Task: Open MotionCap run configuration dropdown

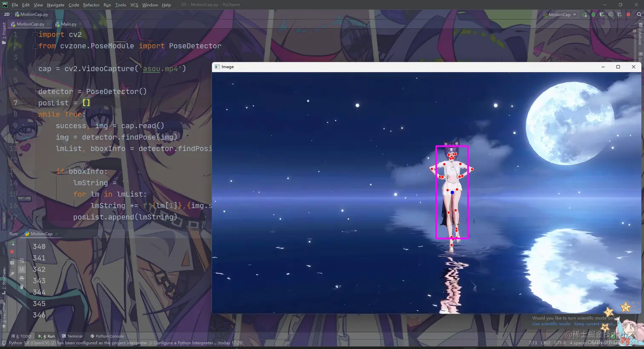Action: tap(560, 14)
